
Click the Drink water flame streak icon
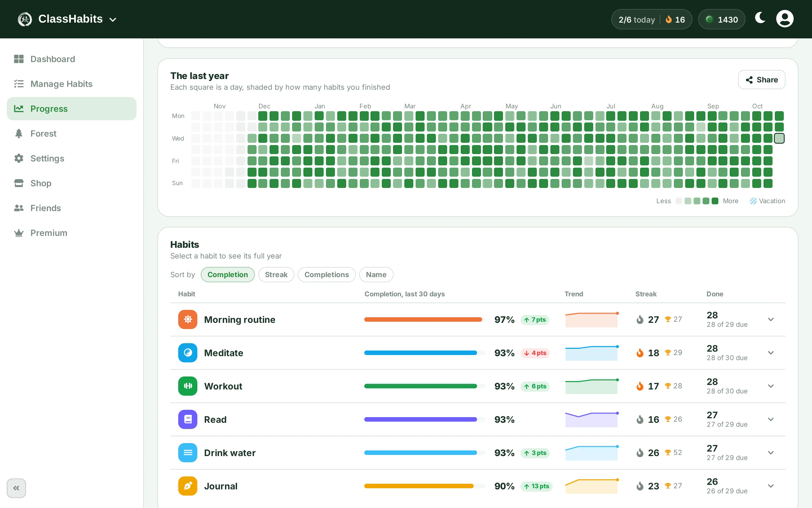[640, 453]
